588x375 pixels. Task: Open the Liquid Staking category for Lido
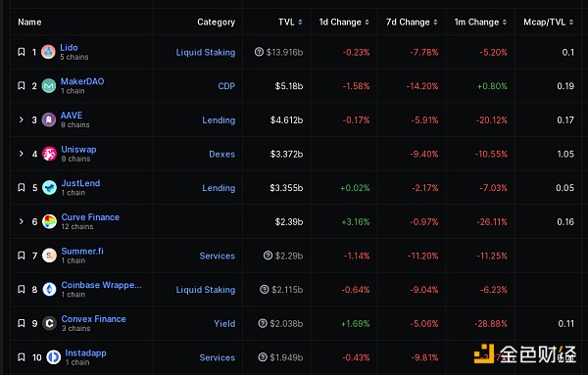tap(206, 53)
